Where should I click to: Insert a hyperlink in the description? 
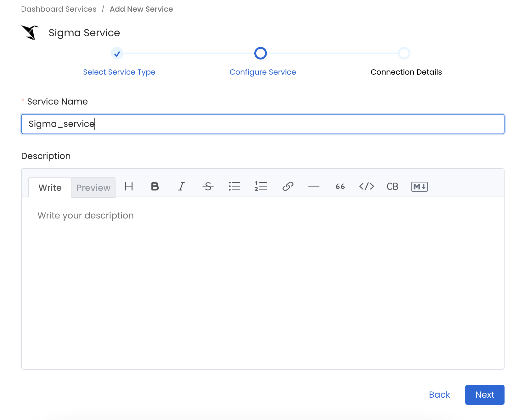[287, 187]
